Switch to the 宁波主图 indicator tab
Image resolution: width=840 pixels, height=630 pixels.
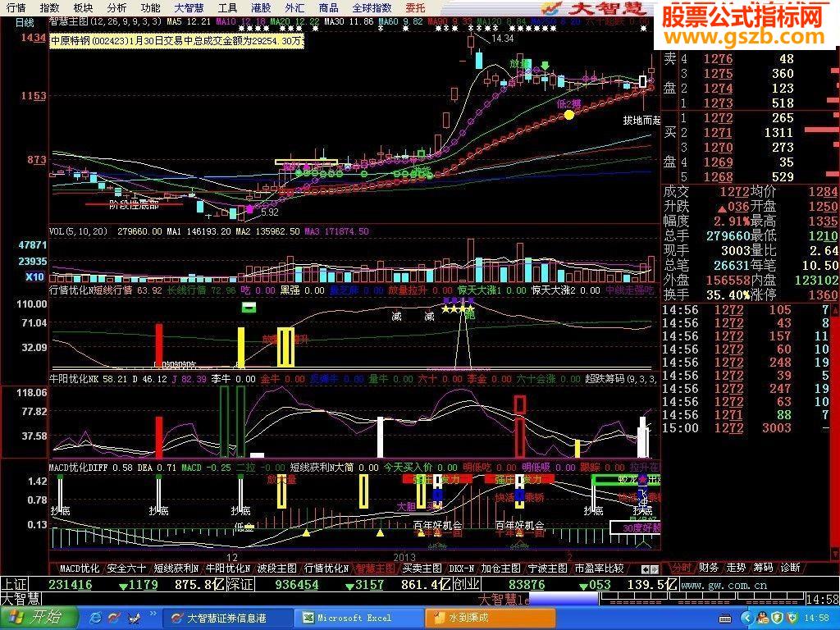coord(547,568)
